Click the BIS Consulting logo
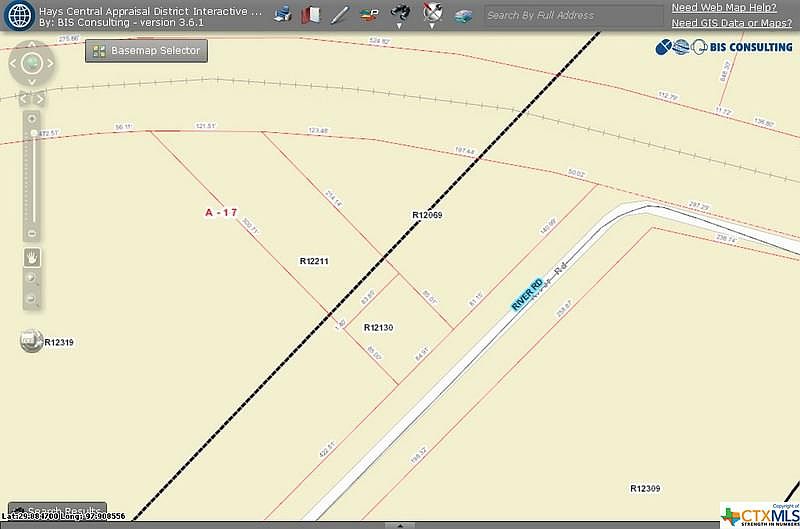The width and height of the screenshot is (800, 529). [723, 47]
